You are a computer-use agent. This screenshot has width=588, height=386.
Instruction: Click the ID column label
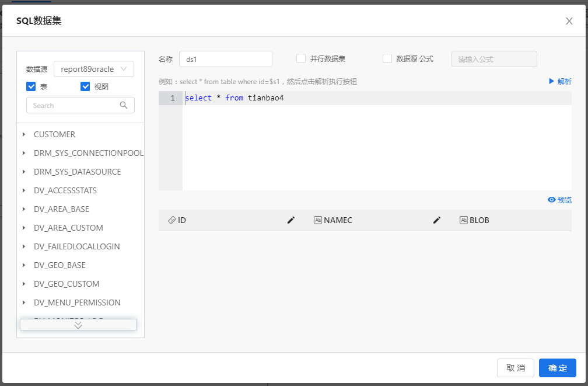[x=182, y=220]
